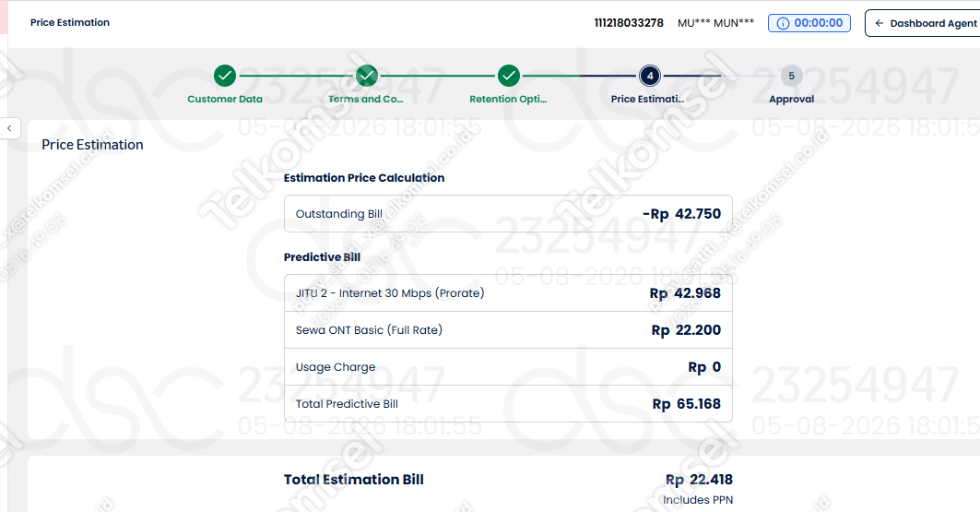Viewport: 980px width, 512px height.
Task: Click the Customer Data step label
Action: [225, 99]
